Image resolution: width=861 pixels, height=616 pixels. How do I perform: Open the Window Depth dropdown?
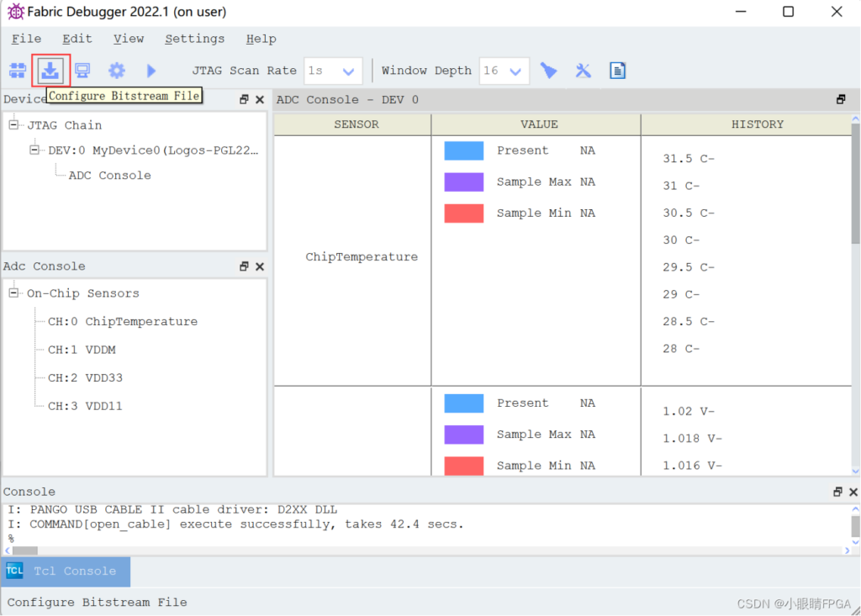pyautogui.click(x=515, y=71)
